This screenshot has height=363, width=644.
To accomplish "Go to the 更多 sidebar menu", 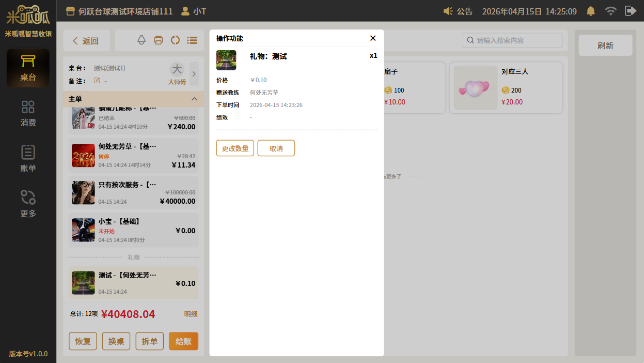I will [28, 203].
